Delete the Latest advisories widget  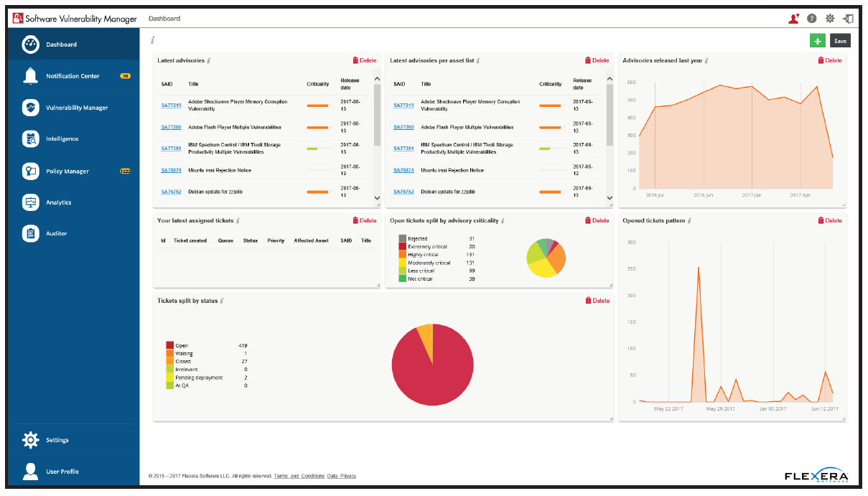pos(365,61)
